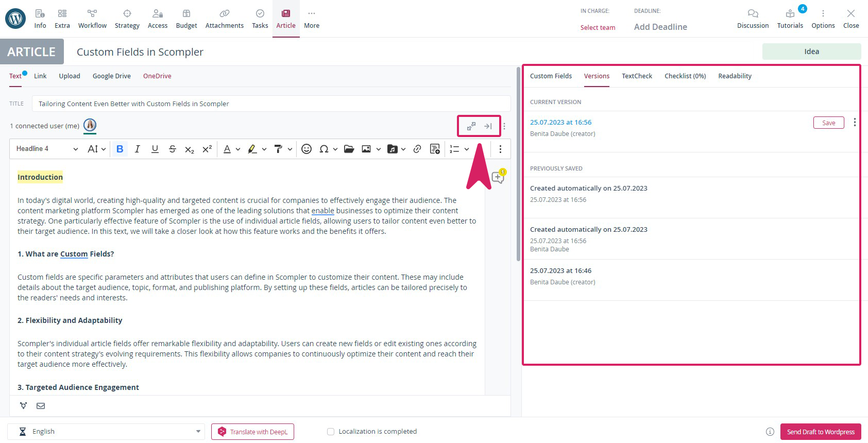868x443 pixels.
Task: Open the add comment bubble icon
Action: [498, 177]
